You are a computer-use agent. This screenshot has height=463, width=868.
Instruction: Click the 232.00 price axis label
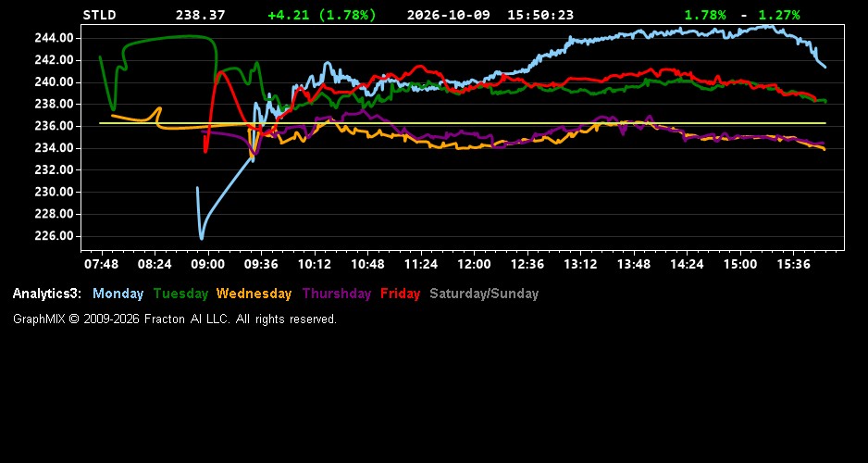pos(54,170)
